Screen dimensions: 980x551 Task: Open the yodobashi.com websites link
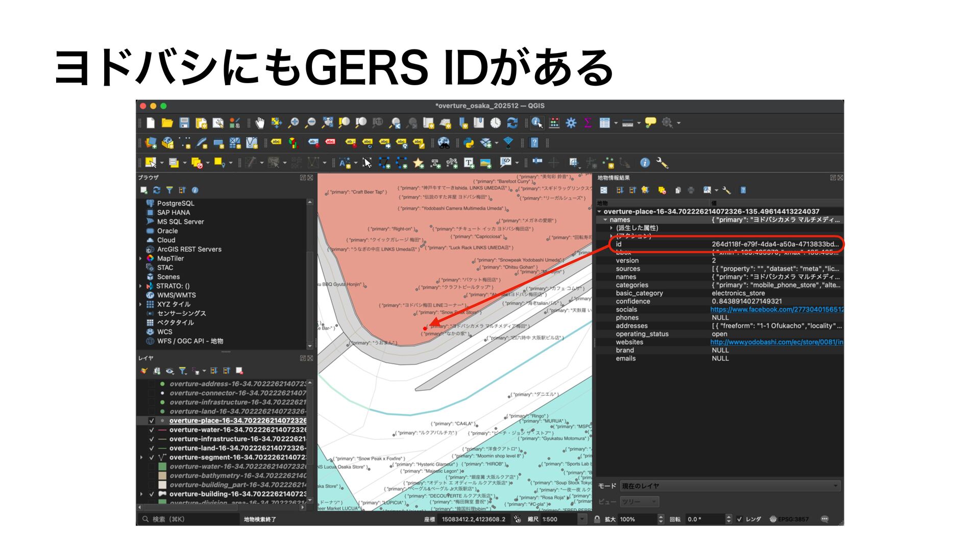tap(776, 342)
